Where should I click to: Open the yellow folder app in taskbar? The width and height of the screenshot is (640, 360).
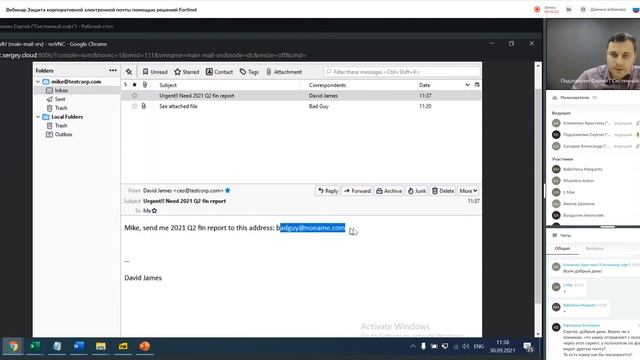(x=123, y=347)
